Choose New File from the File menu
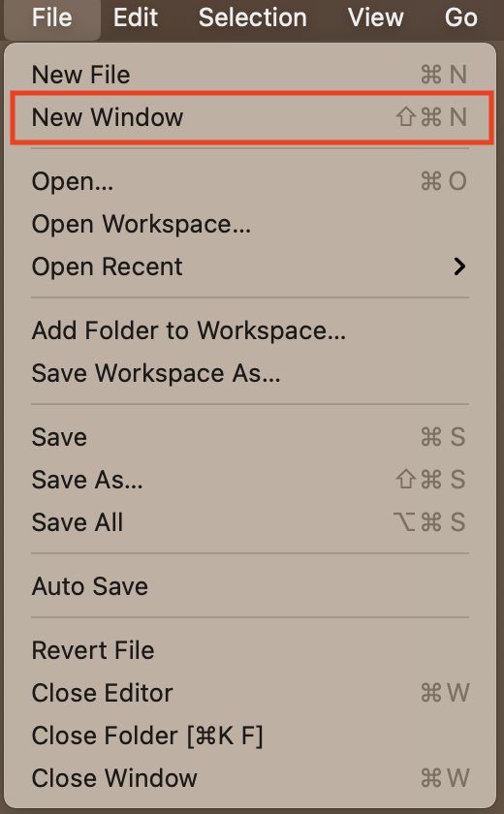Viewport: 504px width, 814px height. 250,75
